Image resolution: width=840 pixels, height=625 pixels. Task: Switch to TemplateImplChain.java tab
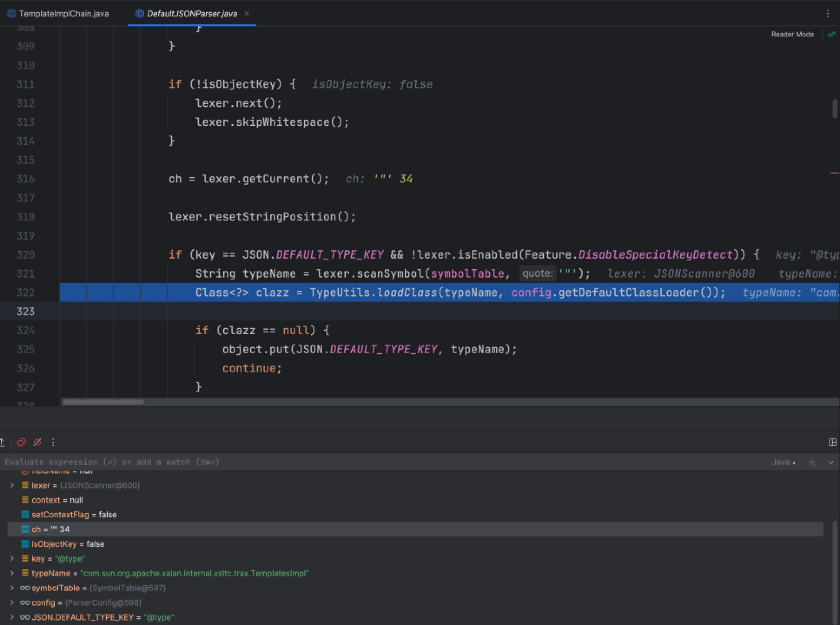coord(58,13)
